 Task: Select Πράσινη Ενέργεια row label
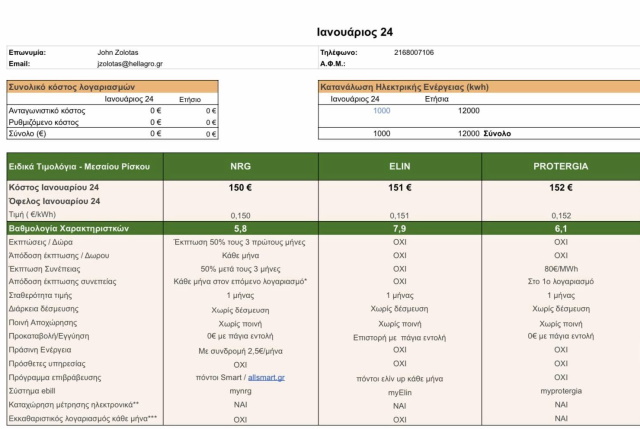point(40,350)
